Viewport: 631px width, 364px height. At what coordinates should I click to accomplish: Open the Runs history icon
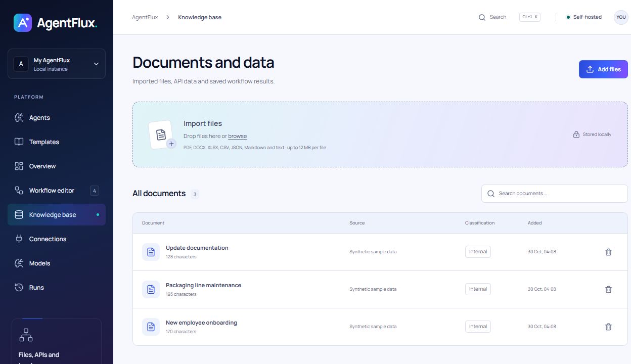pos(19,288)
